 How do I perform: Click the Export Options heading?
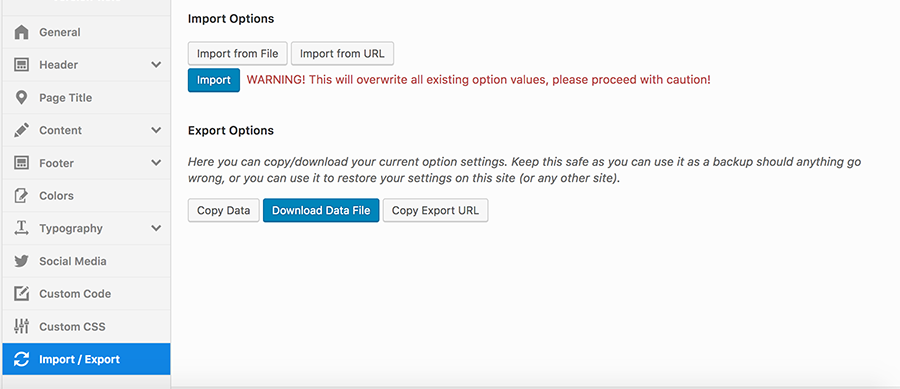coord(231,130)
